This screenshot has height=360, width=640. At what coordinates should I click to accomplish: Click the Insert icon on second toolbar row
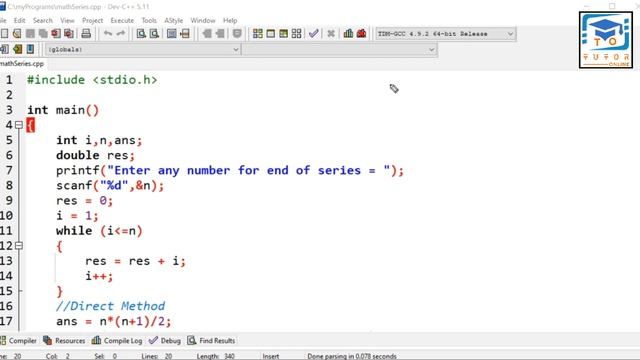4,49
